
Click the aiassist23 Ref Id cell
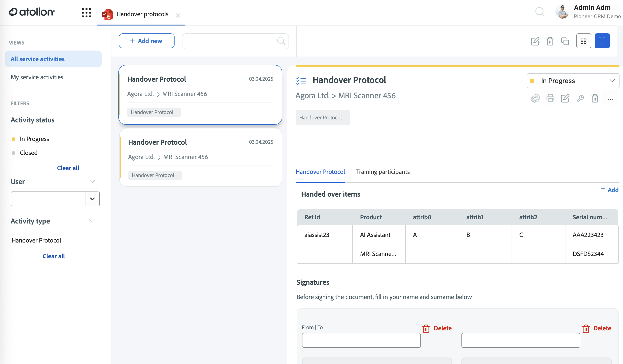324,235
